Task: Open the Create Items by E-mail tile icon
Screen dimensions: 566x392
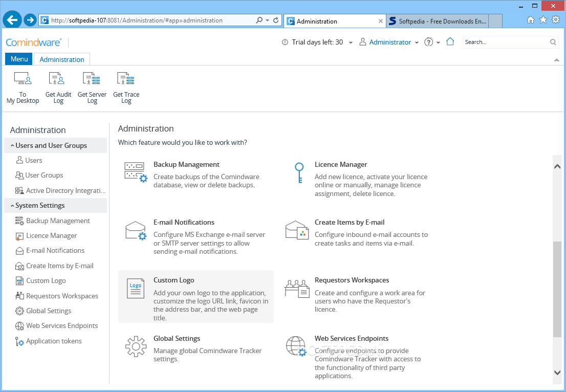Action: (x=297, y=230)
